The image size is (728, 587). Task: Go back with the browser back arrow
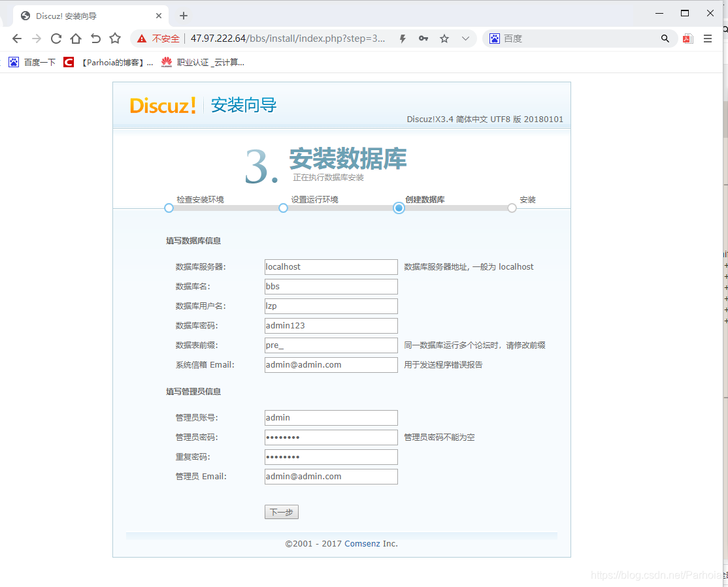[17, 39]
